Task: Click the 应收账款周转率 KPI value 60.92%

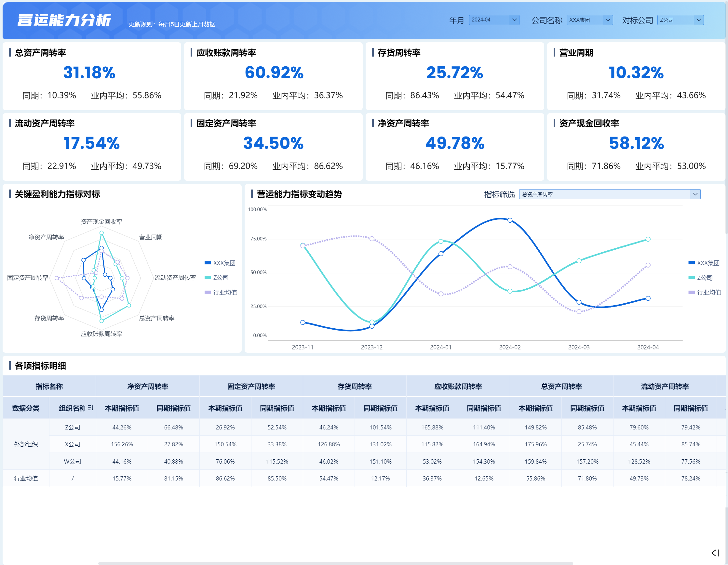Action: [x=274, y=72]
